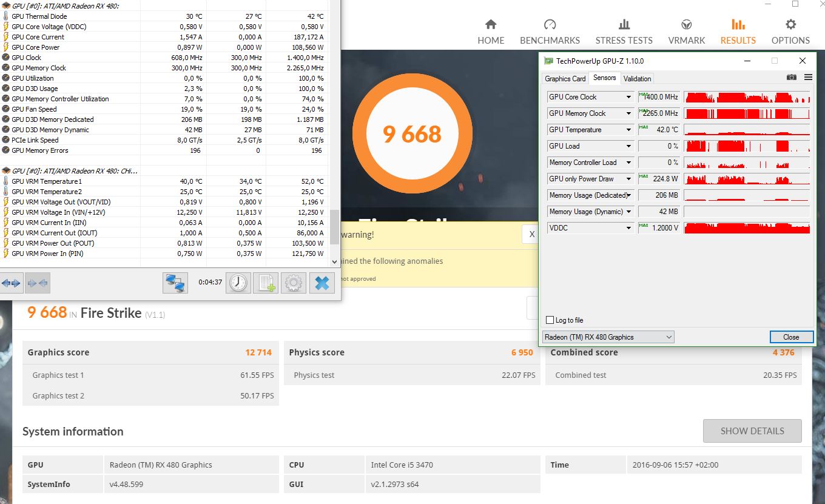825x504 pixels.
Task: Dismiss the yellow warning with X button
Action: click(x=532, y=234)
